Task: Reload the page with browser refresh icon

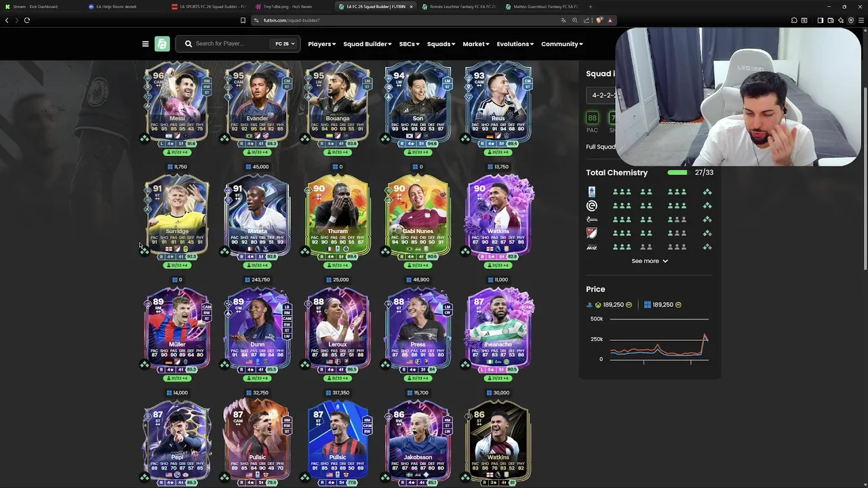Action: click(x=27, y=20)
